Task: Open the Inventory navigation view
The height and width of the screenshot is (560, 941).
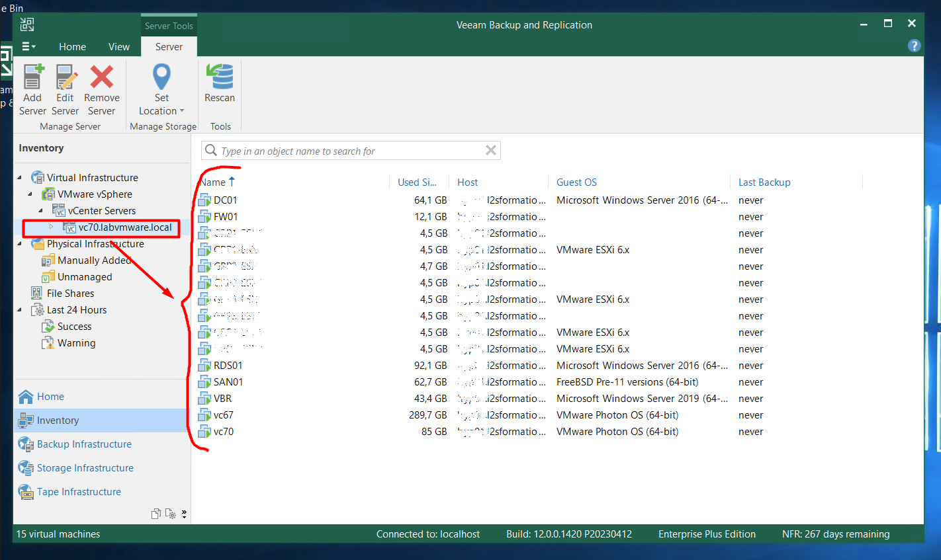Action: (x=101, y=420)
